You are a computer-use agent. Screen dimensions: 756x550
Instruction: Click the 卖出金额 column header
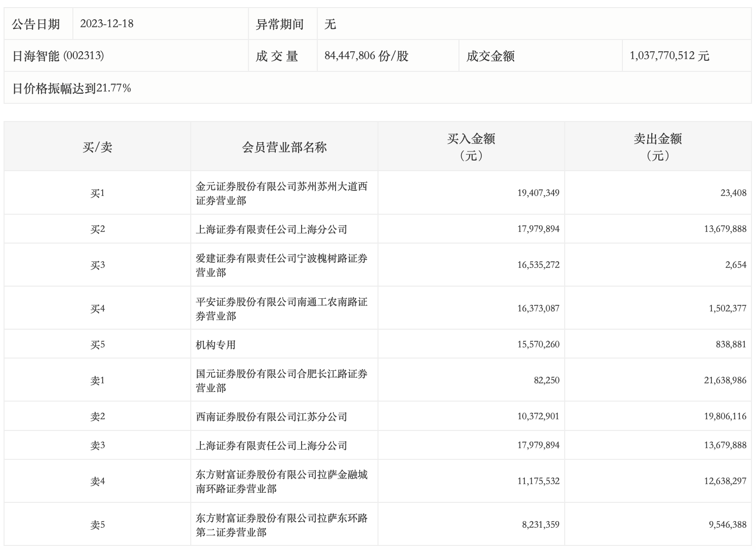click(x=658, y=146)
